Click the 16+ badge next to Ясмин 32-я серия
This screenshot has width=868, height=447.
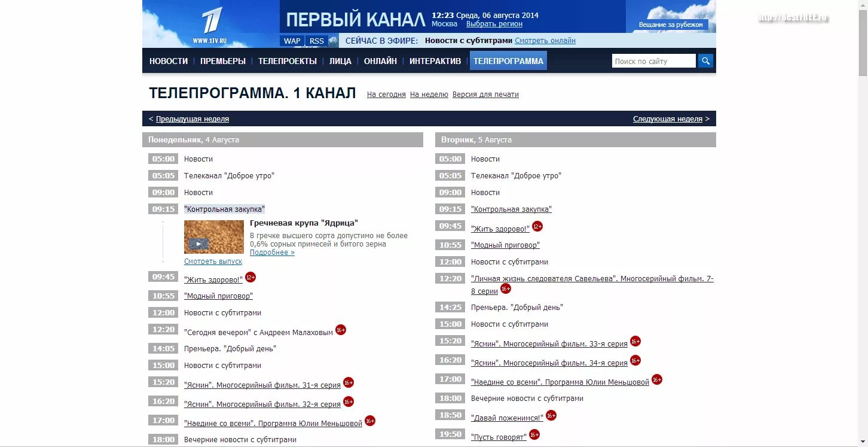point(349,402)
